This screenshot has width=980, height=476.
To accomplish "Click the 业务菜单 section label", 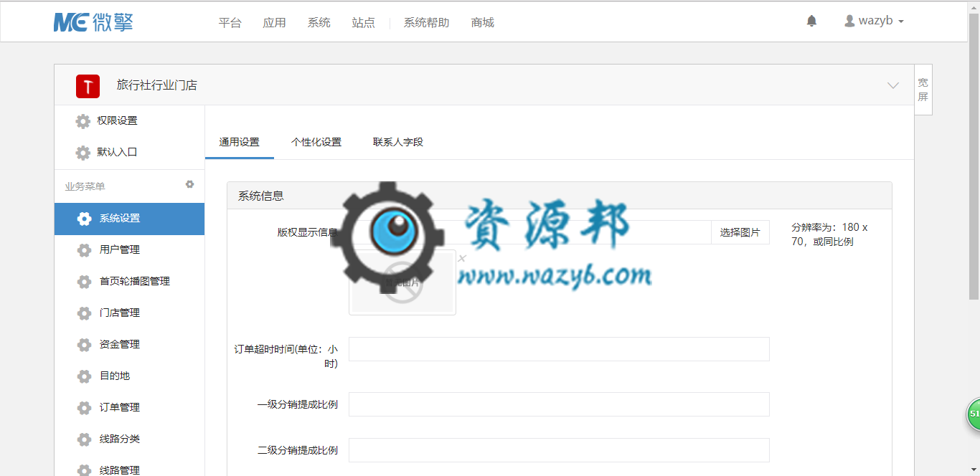I will pyautogui.click(x=85, y=186).
